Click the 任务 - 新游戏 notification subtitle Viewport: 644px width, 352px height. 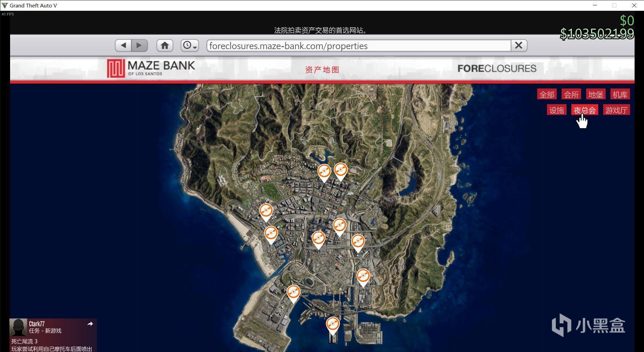coord(45,331)
